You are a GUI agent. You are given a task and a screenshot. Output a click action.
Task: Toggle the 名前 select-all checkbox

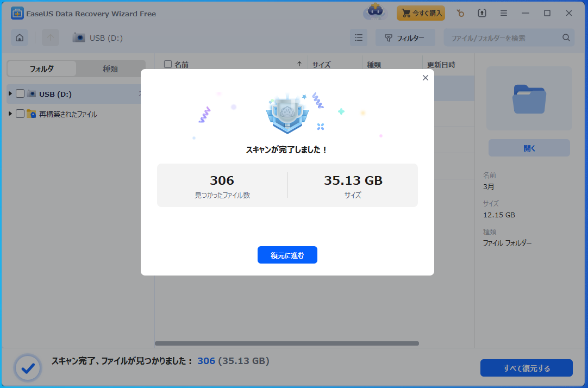click(167, 64)
